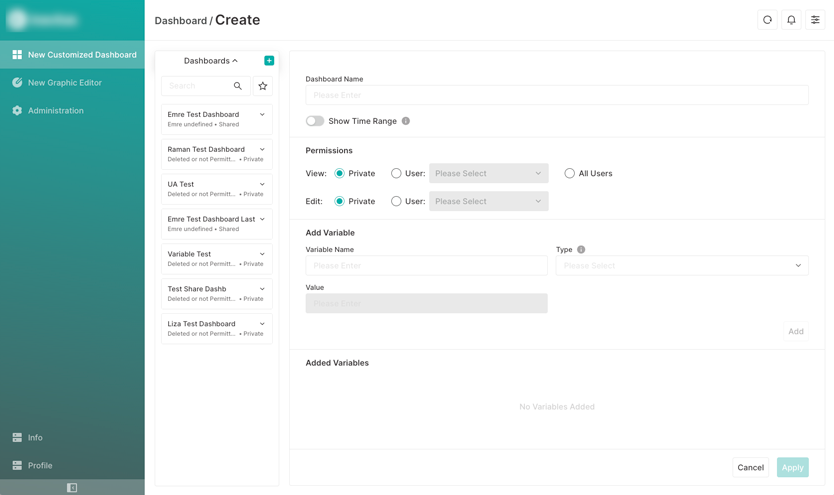834x495 pixels.
Task: Expand the Liza Test Dashboard entry
Action: 262,324
